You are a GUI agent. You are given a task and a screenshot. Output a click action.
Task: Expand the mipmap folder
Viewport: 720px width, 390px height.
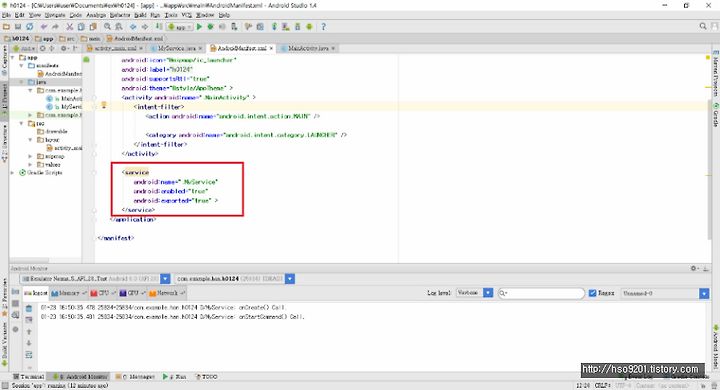click(31, 157)
